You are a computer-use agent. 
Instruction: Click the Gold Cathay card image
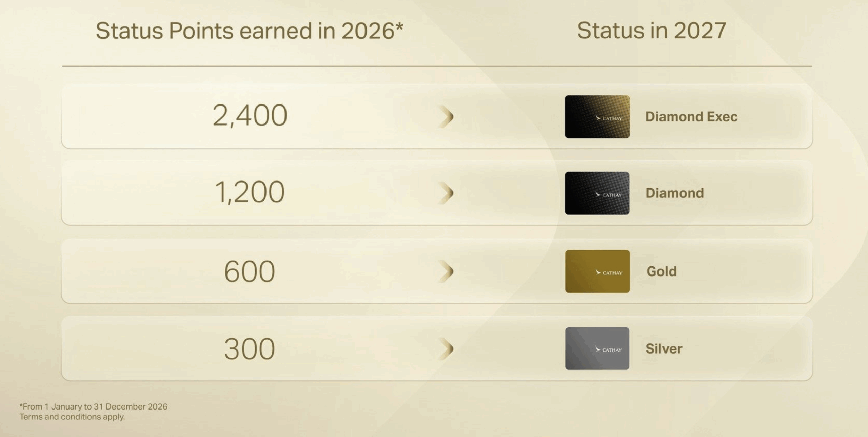tap(597, 271)
